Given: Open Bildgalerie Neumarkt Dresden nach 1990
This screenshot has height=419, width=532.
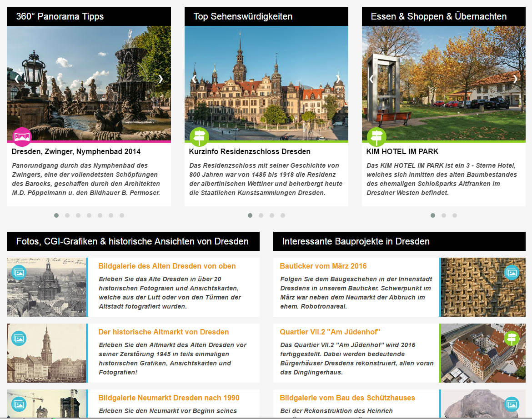Looking at the screenshot, I should tap(169, 398).
